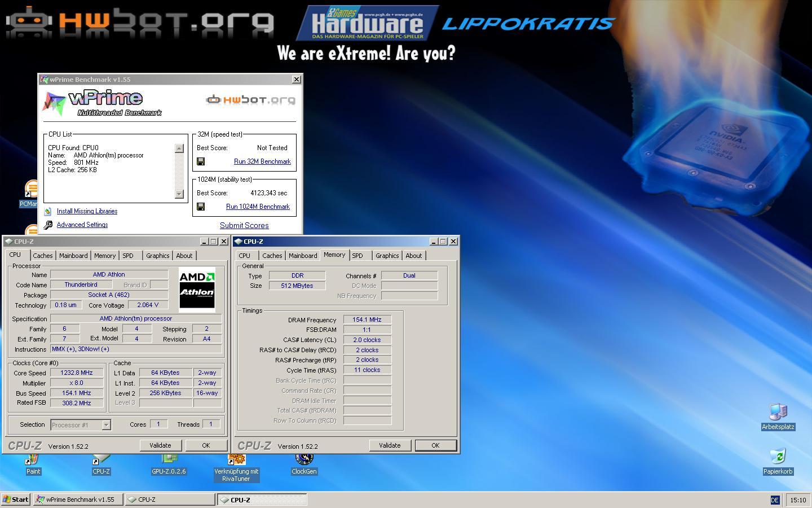The image size is (812, 508).
Task: Open the Advanced Settings link
Action: (x=82, y=225)
